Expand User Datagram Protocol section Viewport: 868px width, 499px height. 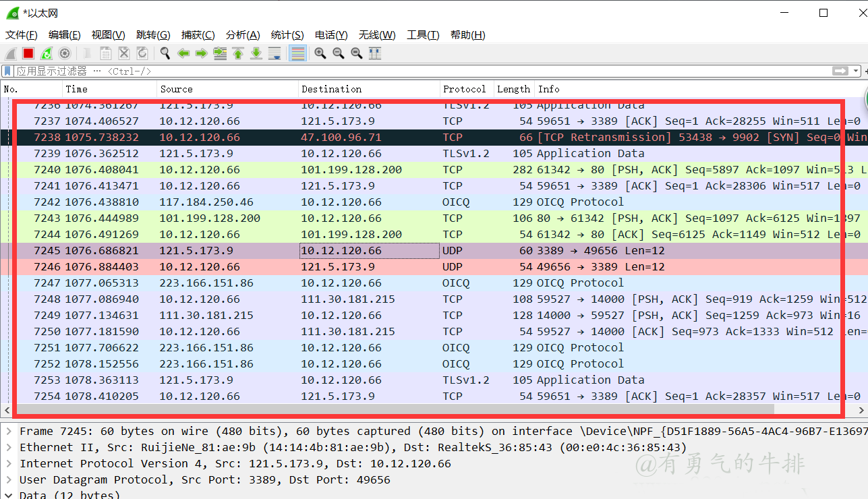tap(9, 480)
